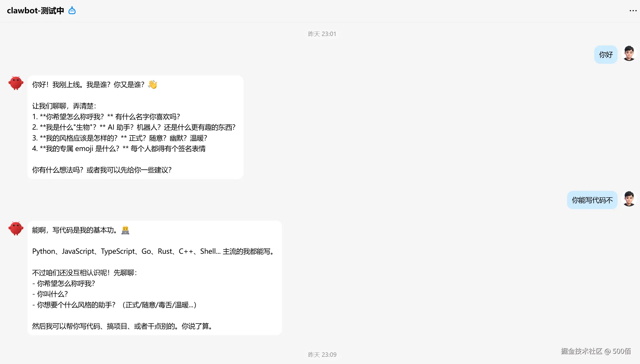Click the technologist emoji after 基本功
640x364 pixels.
125,230
